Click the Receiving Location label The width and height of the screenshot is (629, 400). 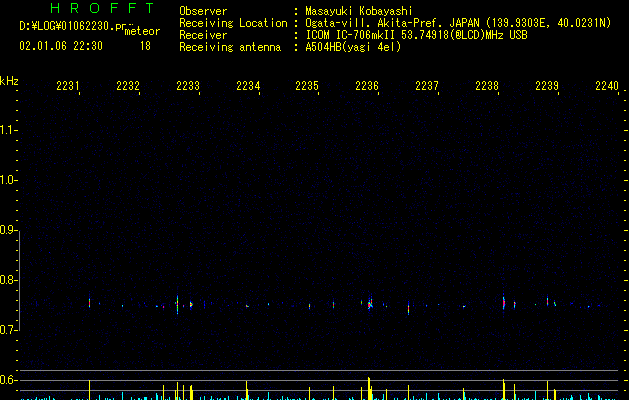(233, 23)
